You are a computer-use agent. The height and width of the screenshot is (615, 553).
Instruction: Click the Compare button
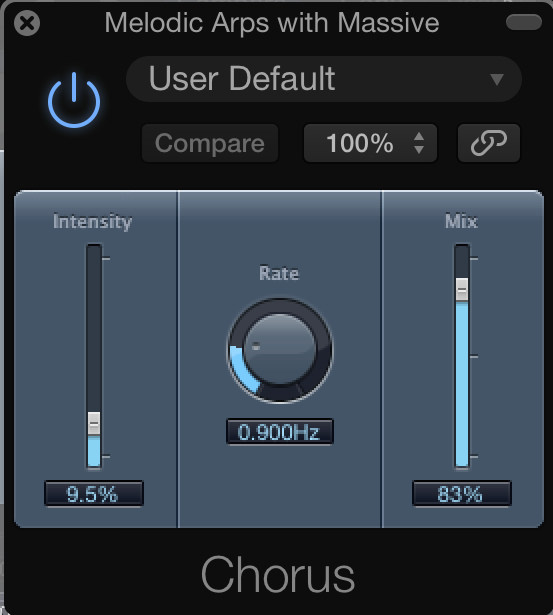point(210,143)
